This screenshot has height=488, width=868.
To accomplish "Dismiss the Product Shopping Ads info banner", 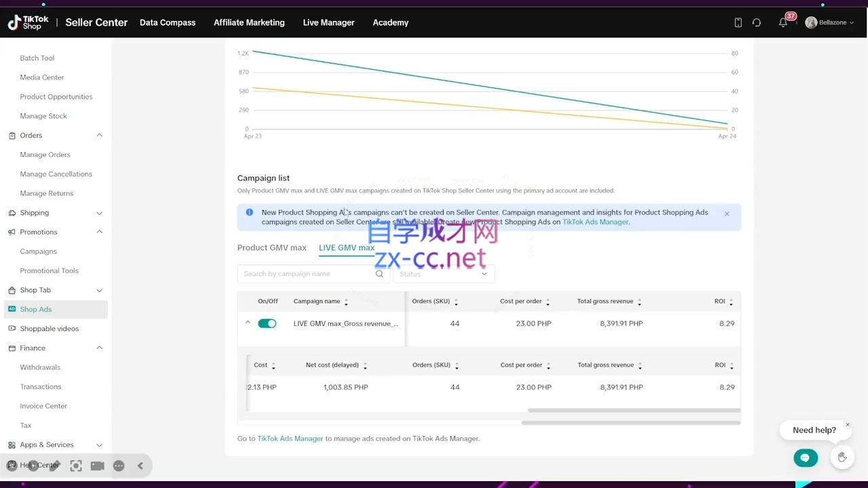I will tap(726, 213).
